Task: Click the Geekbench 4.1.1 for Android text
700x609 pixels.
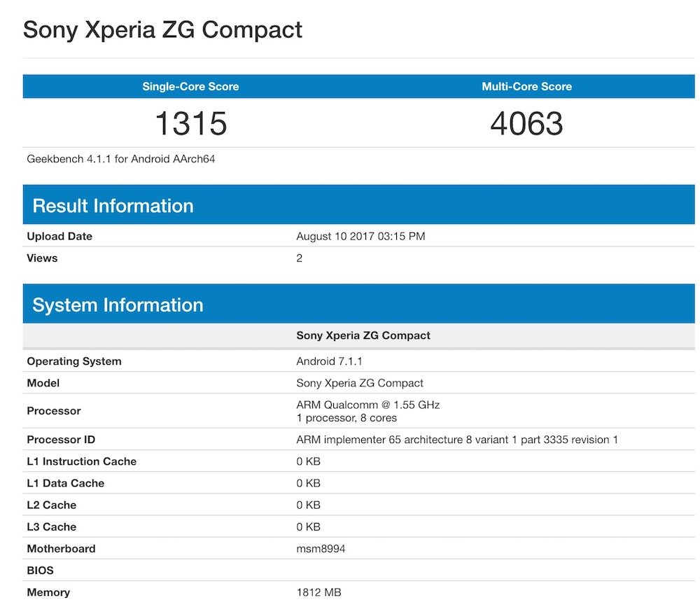Action: [x=120, y=159]
